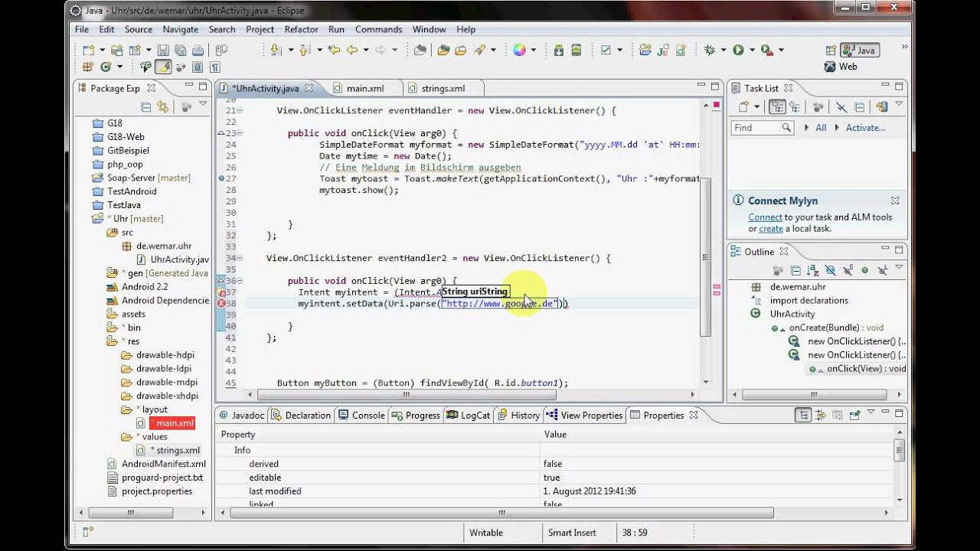Click the Find field in Task List

(763, 128)
